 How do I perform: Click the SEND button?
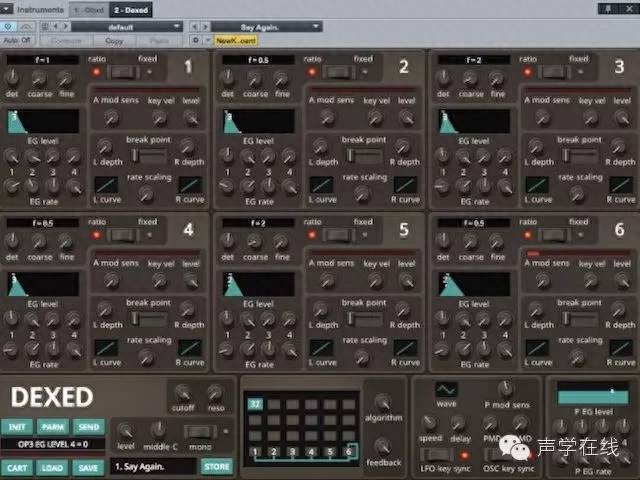pyautogui.click(x=89, y=427)
